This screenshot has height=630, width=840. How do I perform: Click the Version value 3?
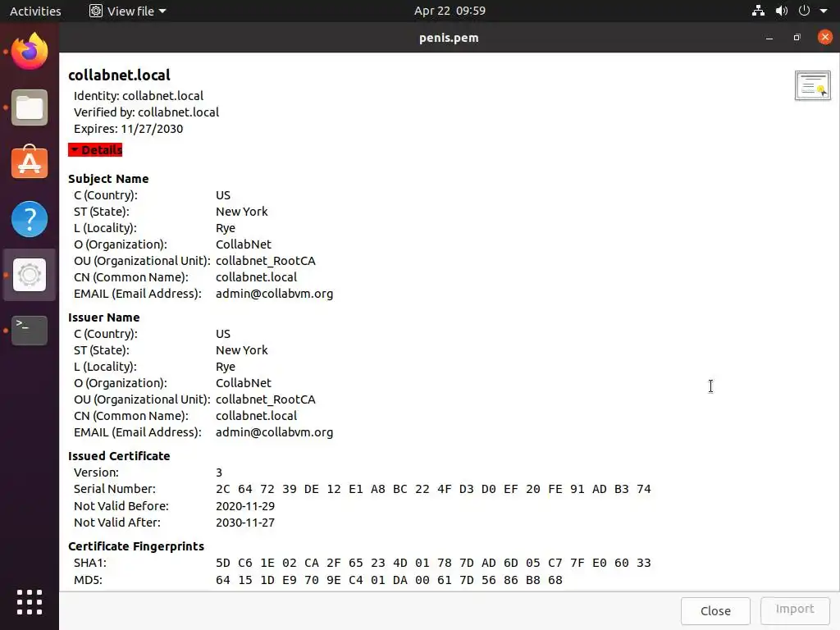pyautogui.click(x=218, y=472)
